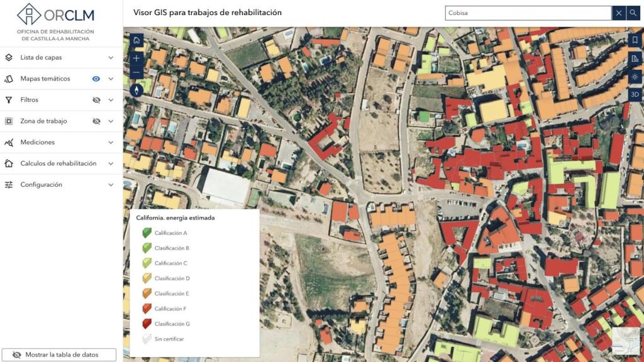This screenshot has height=362, width=644.
Task: Click the search magnifier icon
Action: tap(633, 13)
